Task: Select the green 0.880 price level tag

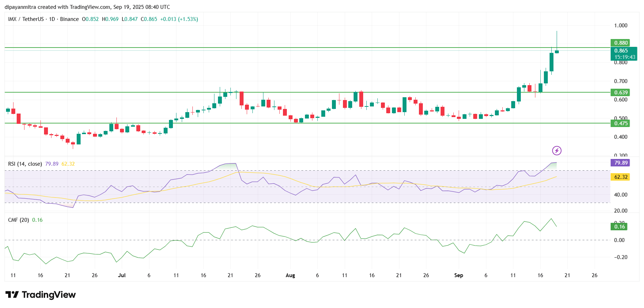Action: (x=620, y=43)
